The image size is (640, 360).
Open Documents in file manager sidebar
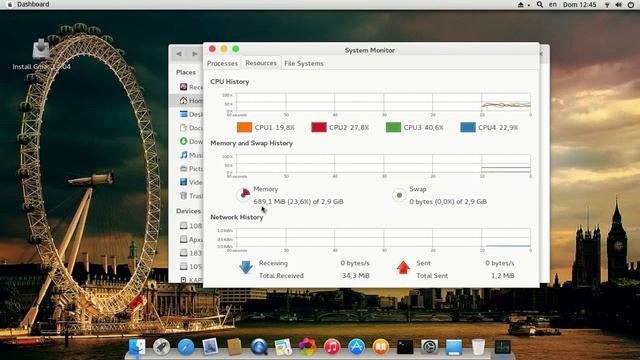191,128
